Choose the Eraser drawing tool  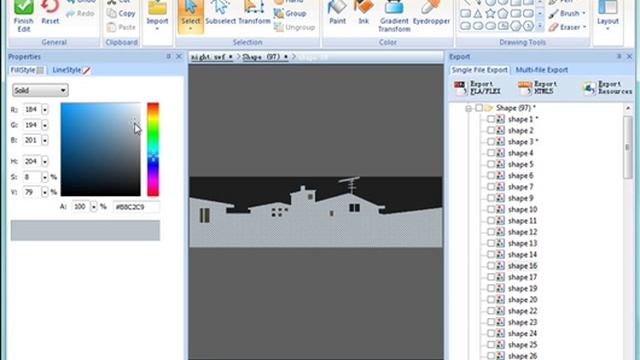(x=567, y=27)
